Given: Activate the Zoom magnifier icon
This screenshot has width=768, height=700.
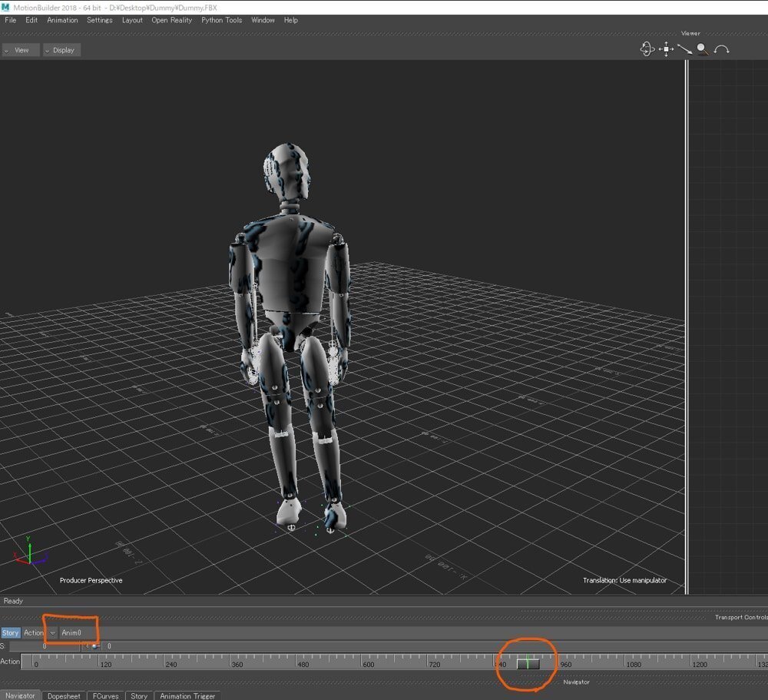Looking at the screenshot, I should click(x=702, y=49).
